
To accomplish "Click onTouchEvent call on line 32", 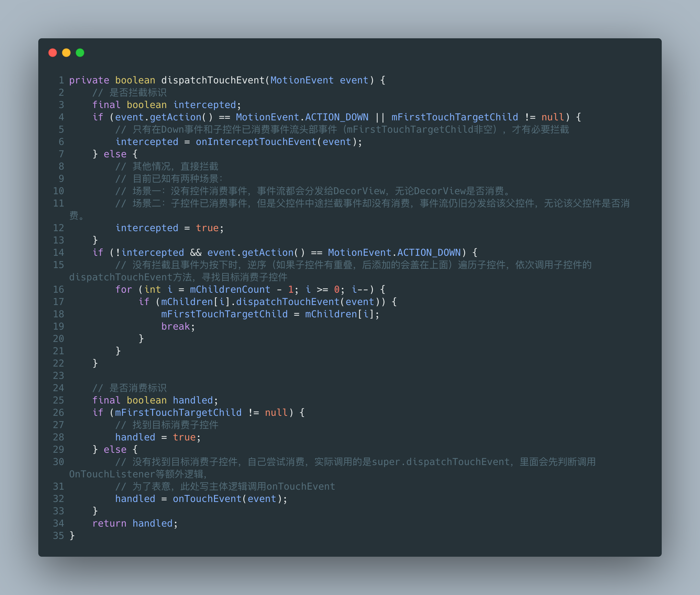I will (207, 499).
